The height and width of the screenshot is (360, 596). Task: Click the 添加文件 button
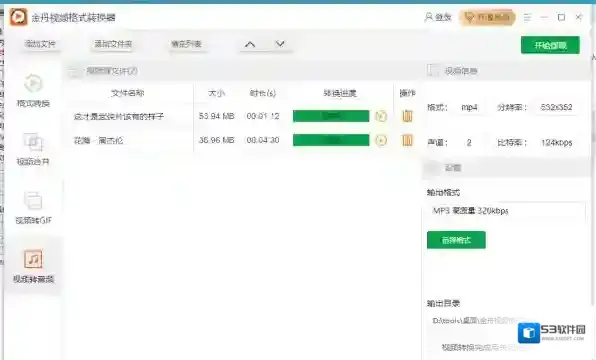40,44
